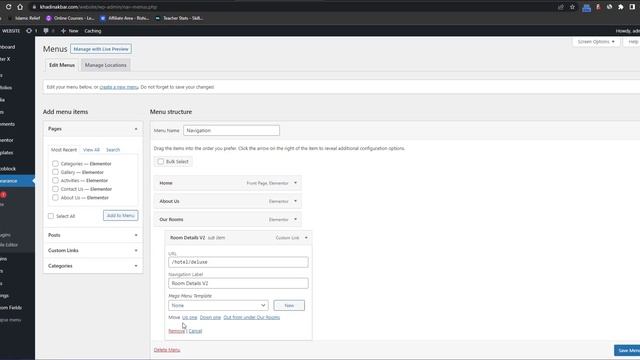Check the Contact Us — Elementor page checkbox

(55, 189)
